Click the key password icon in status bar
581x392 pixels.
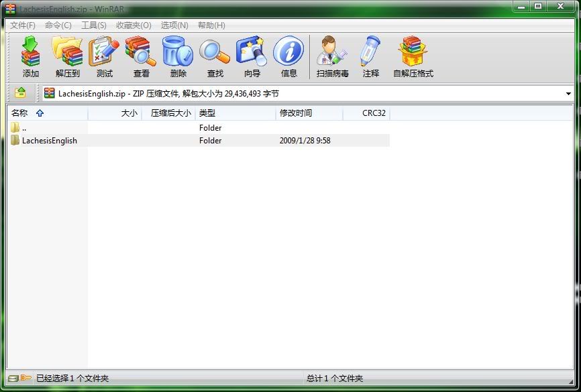(26, 378)
